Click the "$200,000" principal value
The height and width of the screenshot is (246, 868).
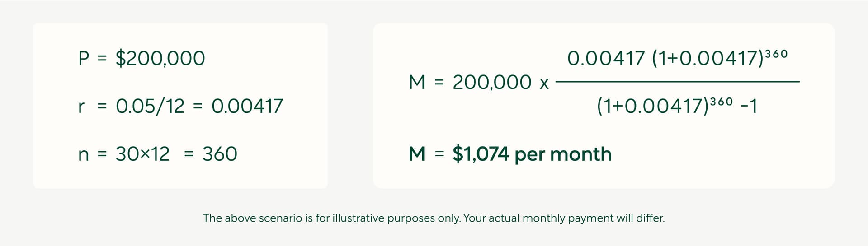[160, 59]
